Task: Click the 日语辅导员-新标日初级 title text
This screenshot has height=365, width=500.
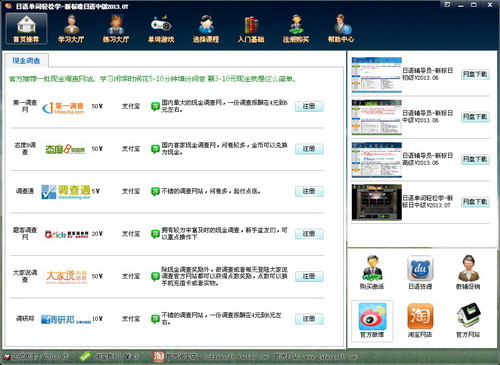Action: tap(427, 74)
